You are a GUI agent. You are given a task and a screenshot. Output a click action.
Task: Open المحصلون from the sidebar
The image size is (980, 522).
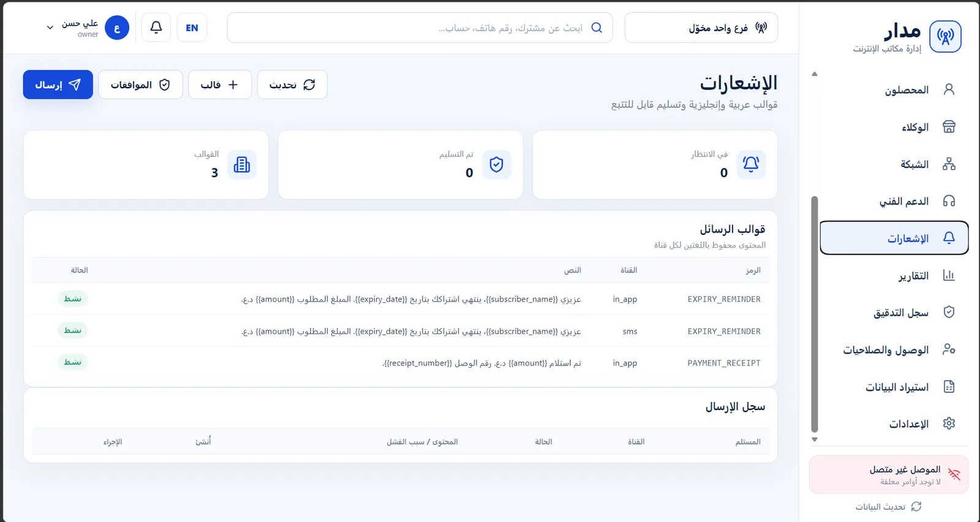[x=894, y=90]
